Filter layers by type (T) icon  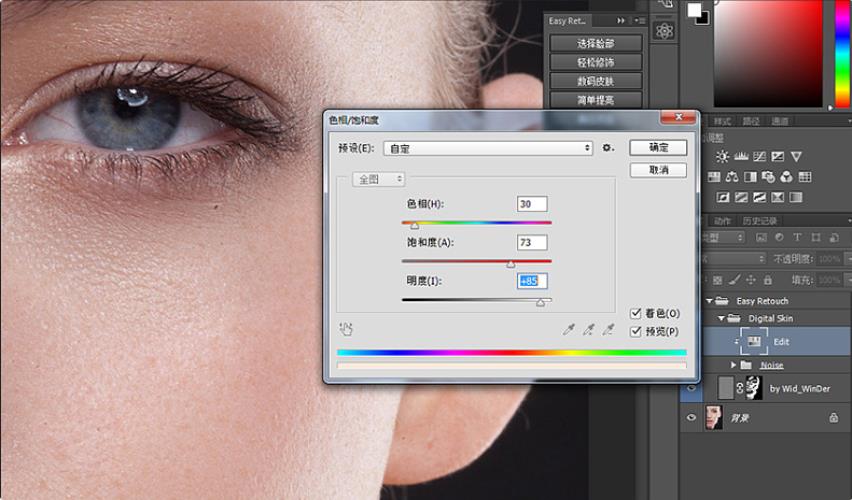(x=797, y=238)
